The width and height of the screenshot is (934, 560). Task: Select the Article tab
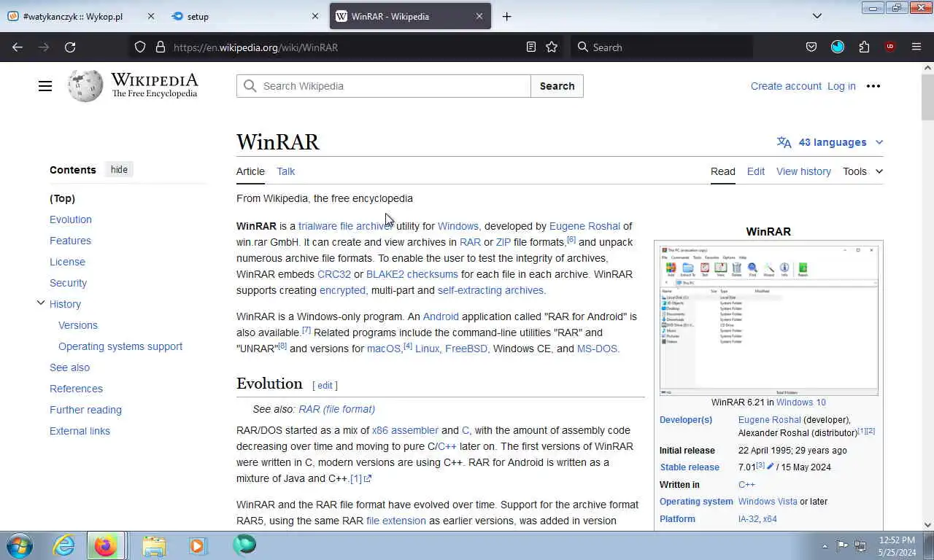250,171
